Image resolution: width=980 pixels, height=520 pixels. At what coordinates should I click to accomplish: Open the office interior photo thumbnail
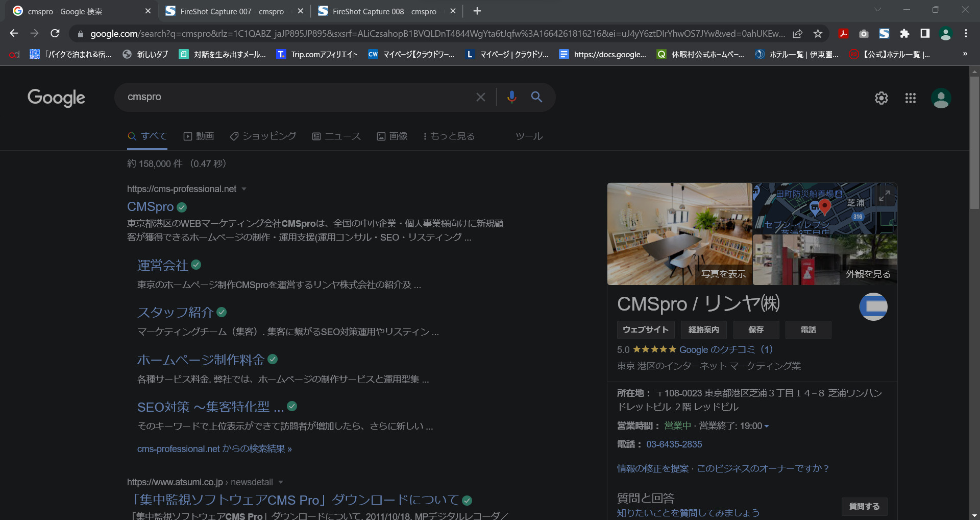(679, 234)
